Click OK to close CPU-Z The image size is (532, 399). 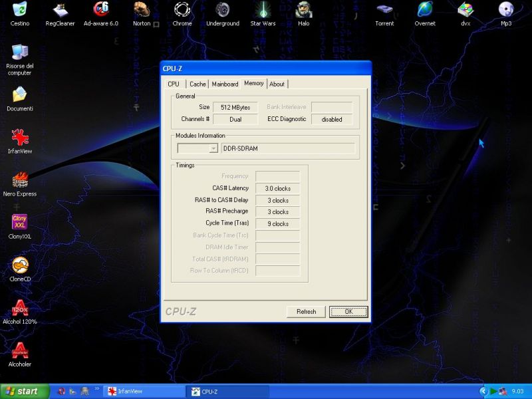348,311
